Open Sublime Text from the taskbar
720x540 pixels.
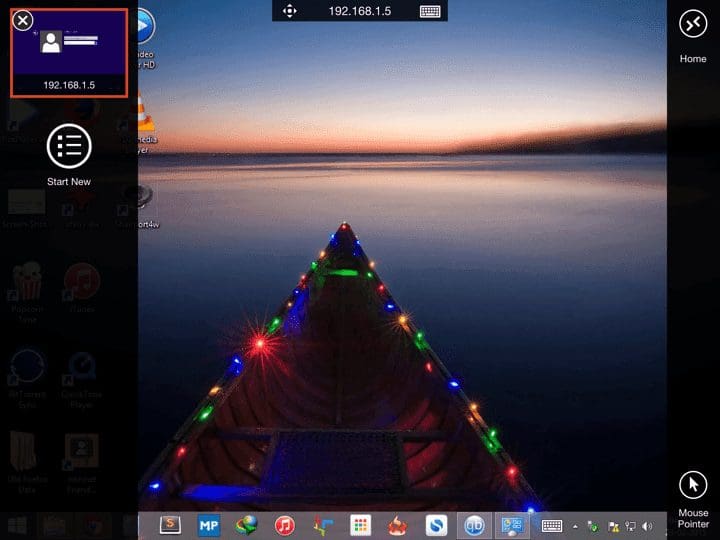(x=170, y=525)
